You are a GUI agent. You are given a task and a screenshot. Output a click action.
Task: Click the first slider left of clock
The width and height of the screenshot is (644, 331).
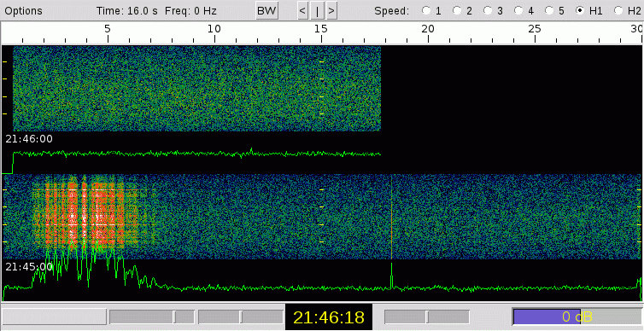click(152, 317)
